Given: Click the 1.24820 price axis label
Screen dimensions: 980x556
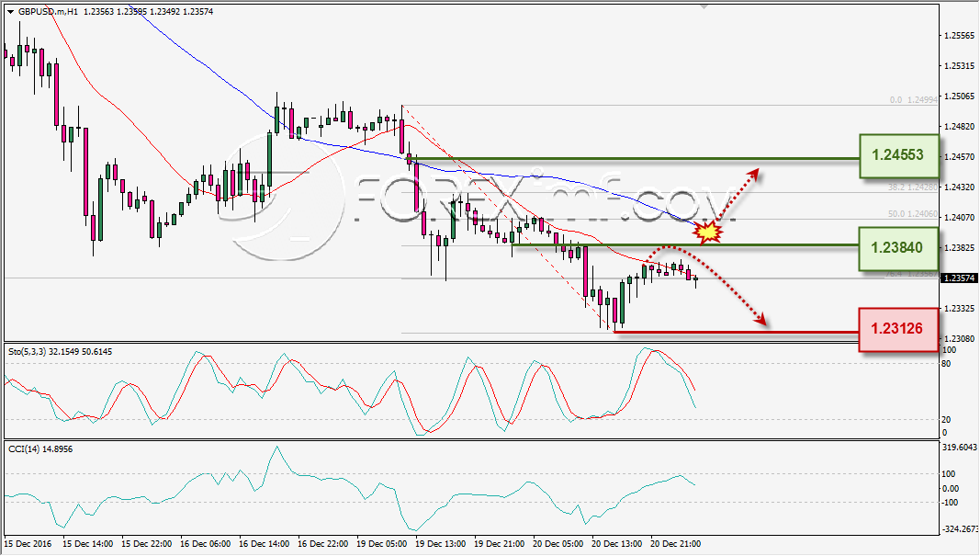Looking at the screenshot, I should (x=961, y=126).
